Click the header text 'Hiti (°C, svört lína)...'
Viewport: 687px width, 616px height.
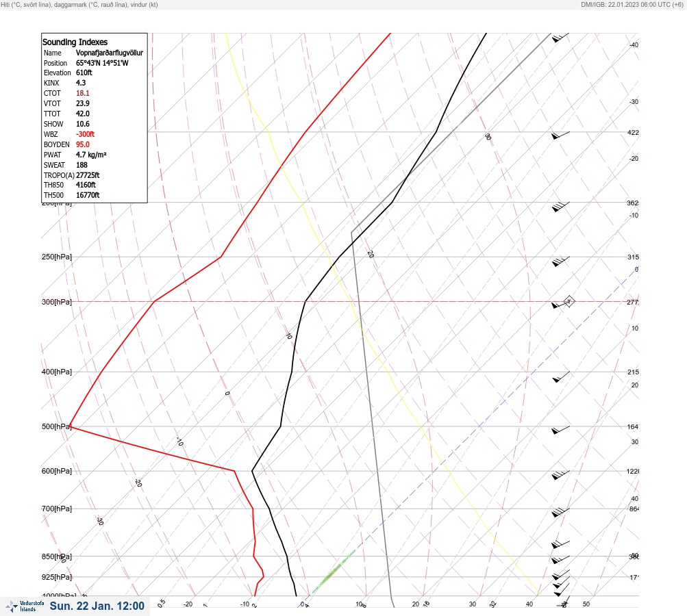79,5
